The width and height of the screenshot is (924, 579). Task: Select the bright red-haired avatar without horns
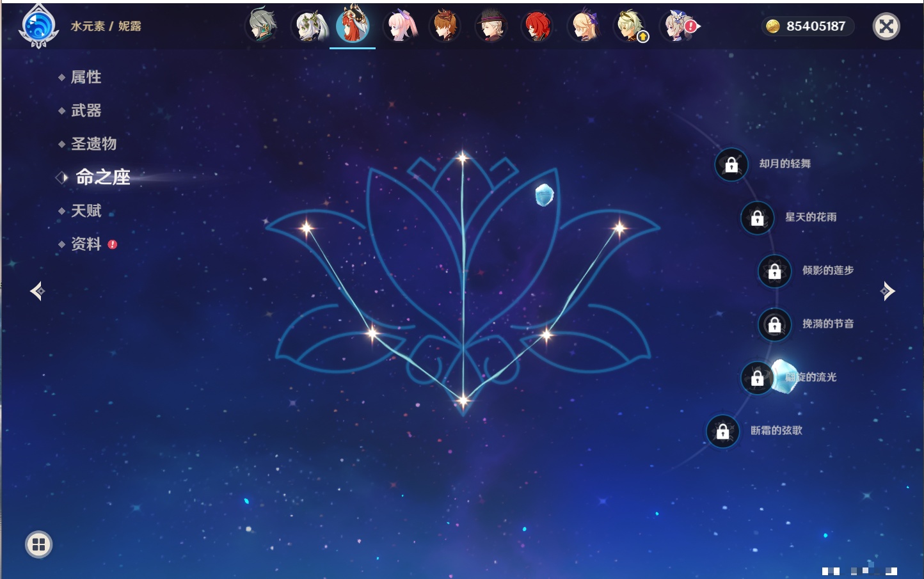[538, 26]
